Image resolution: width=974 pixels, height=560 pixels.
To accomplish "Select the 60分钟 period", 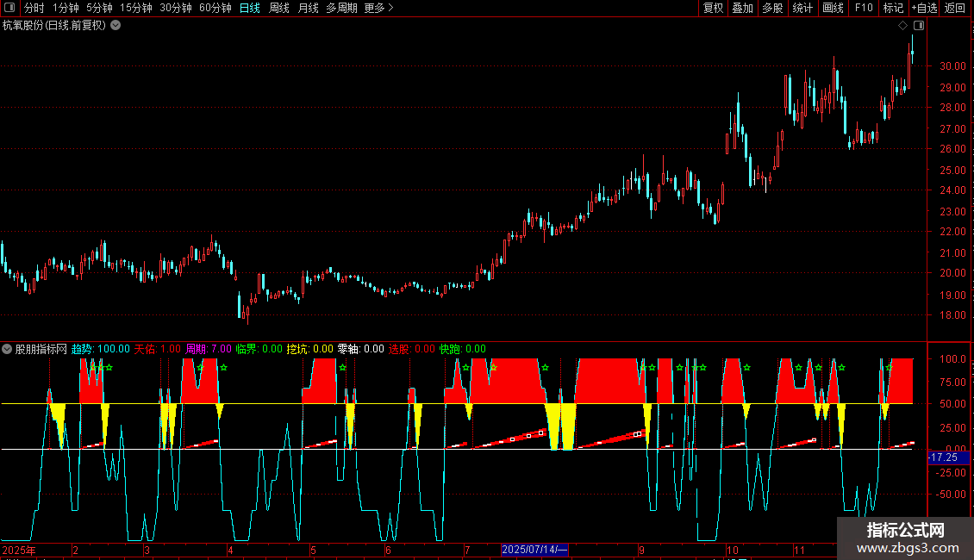I will coord(215,8).
